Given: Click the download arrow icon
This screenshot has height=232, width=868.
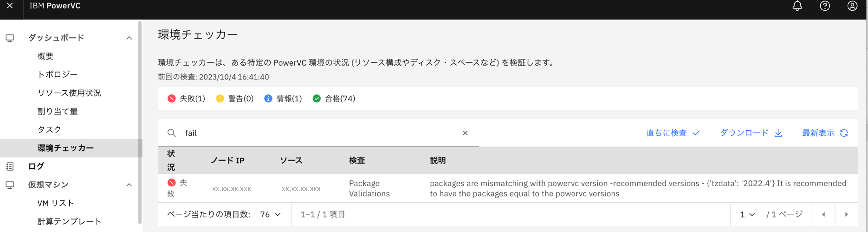Looking at the screenshot, I should click(x=778, y=133).
